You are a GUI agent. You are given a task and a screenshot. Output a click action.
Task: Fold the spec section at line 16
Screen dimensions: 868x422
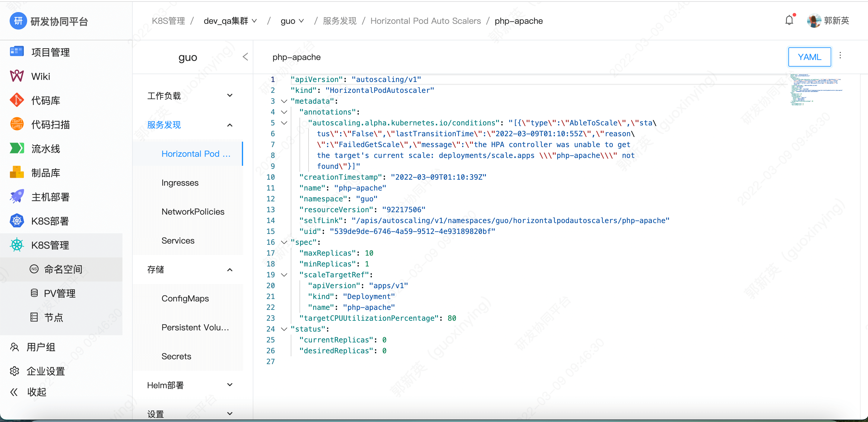284,242
